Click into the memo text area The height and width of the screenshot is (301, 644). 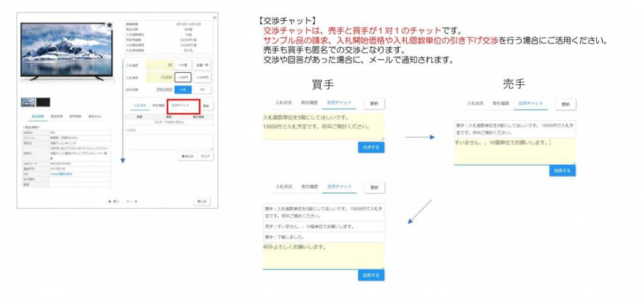(169, 141)
